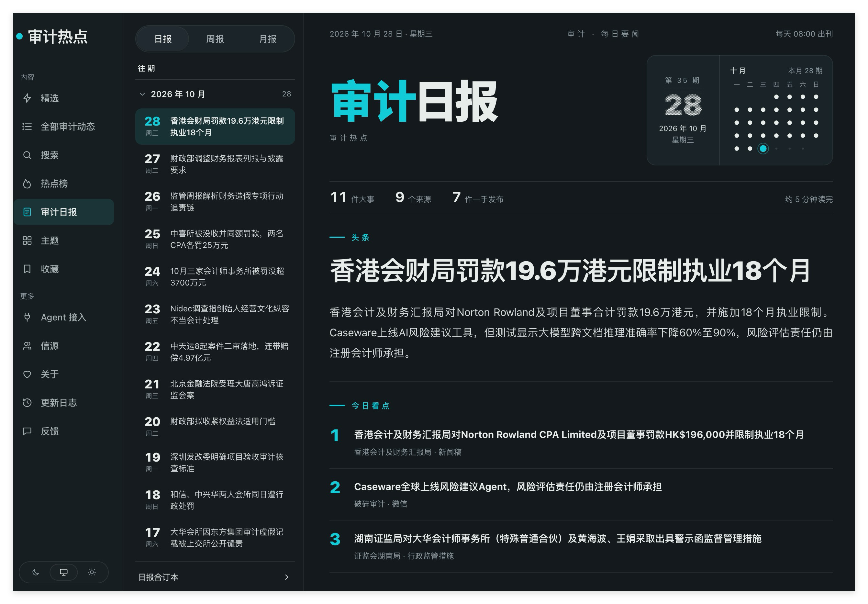The height and width of the screenshot is (604, 868).
Task: Select system theme monitor icon
Action: [63, 572]
